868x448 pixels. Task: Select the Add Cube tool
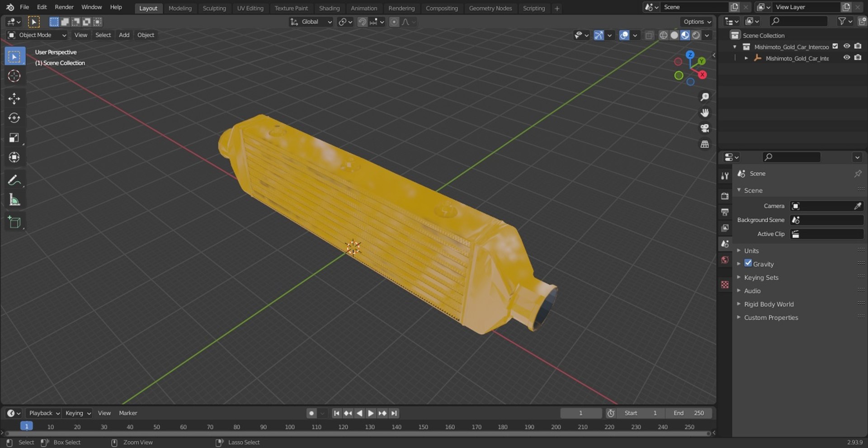pos(14,222)
